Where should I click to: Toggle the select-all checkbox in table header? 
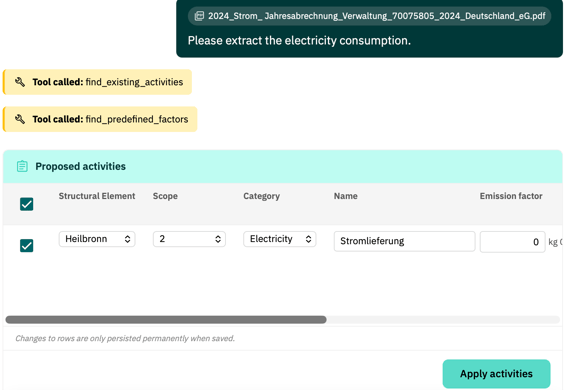[26, 204]
